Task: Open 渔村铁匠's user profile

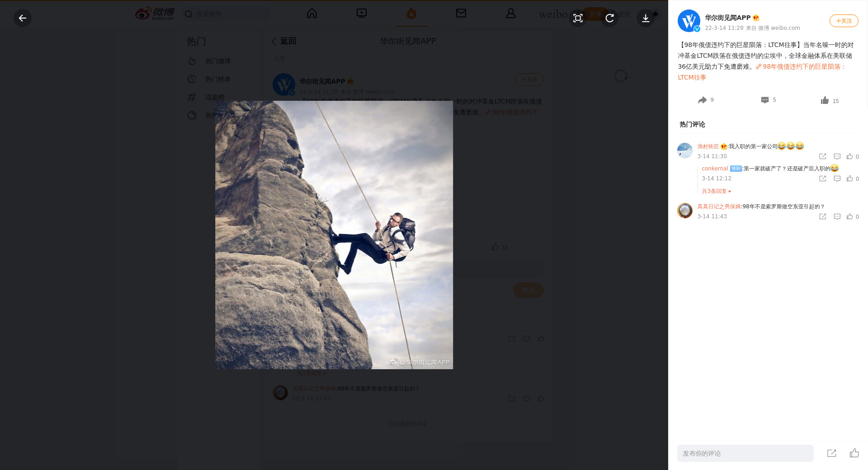Action: 708,146
